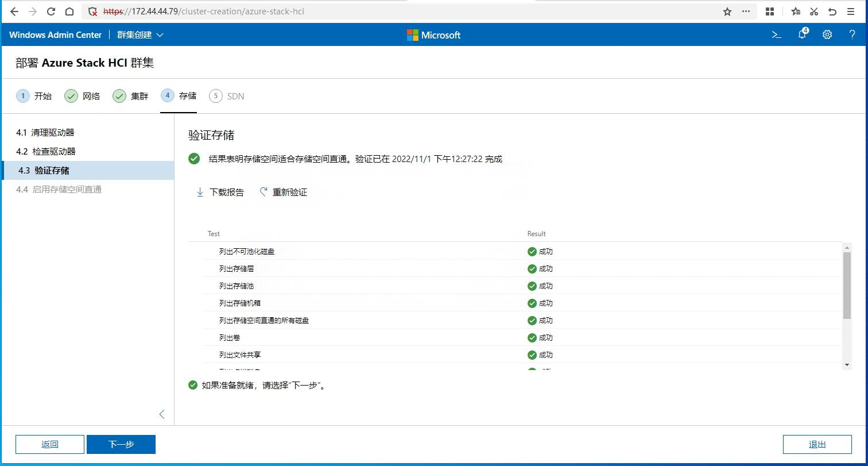Open the browser apps grid icon
The width and height of the screenshot is (868, 466).
(770, 11)
